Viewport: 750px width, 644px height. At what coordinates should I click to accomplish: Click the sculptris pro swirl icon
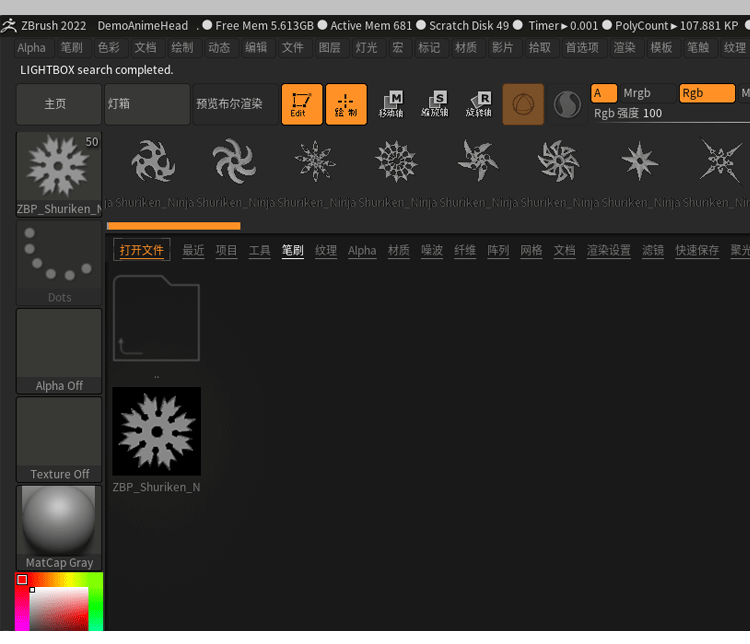pyautogui.click(x=567, y=104)
